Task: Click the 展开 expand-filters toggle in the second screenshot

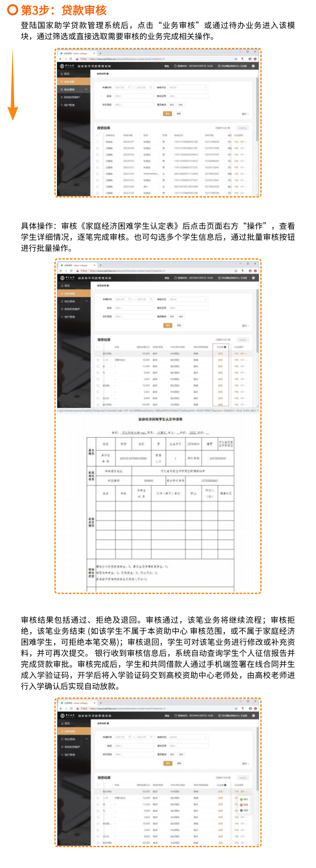Action: (246, 326)
